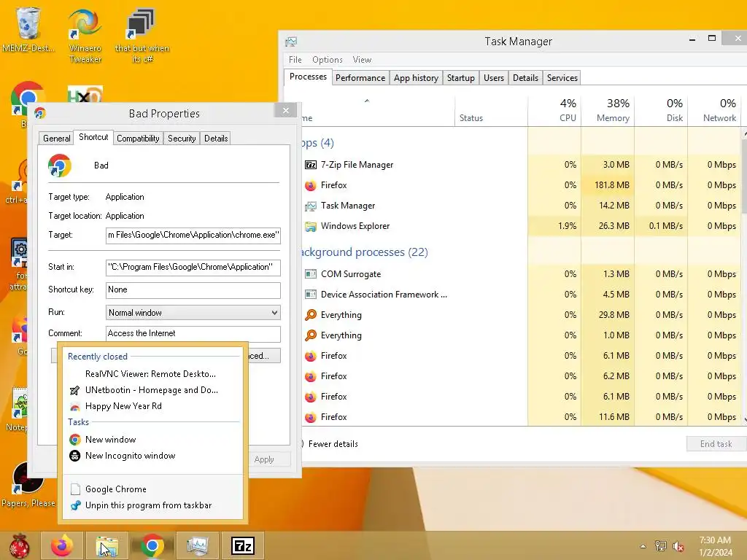Click the Firefox icon in the Apps list
Image resolution: width=747 pixels, height=560 pixels.
(x=311, y=185)
